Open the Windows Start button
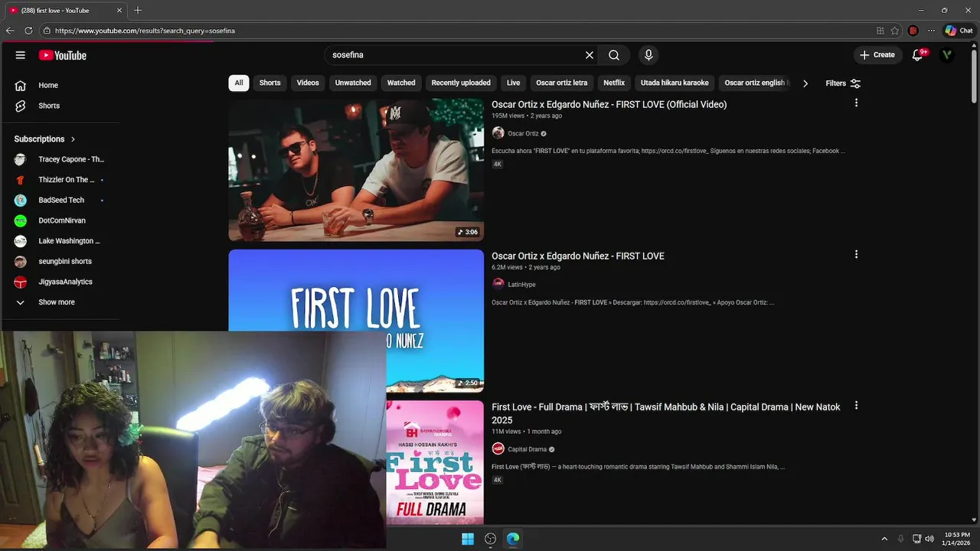This screenshot has width=980, height=551. pos(468,539)
